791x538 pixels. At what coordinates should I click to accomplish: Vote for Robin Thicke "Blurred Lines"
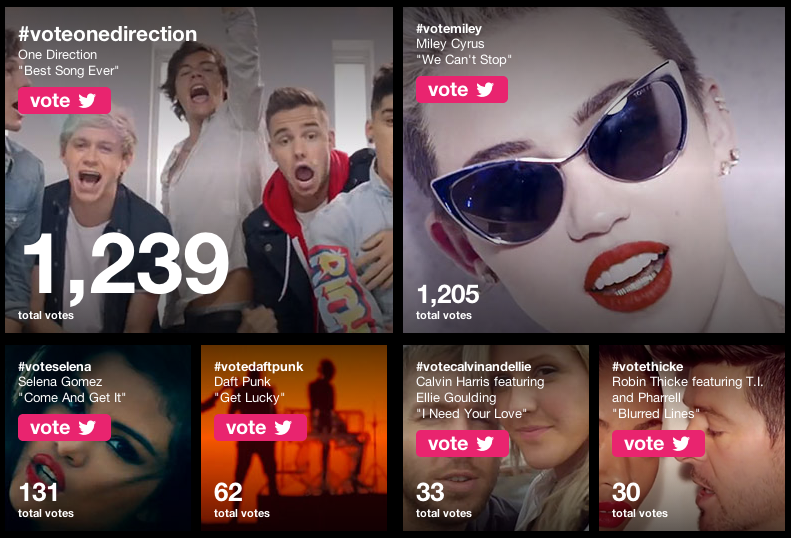pos(658,444)
